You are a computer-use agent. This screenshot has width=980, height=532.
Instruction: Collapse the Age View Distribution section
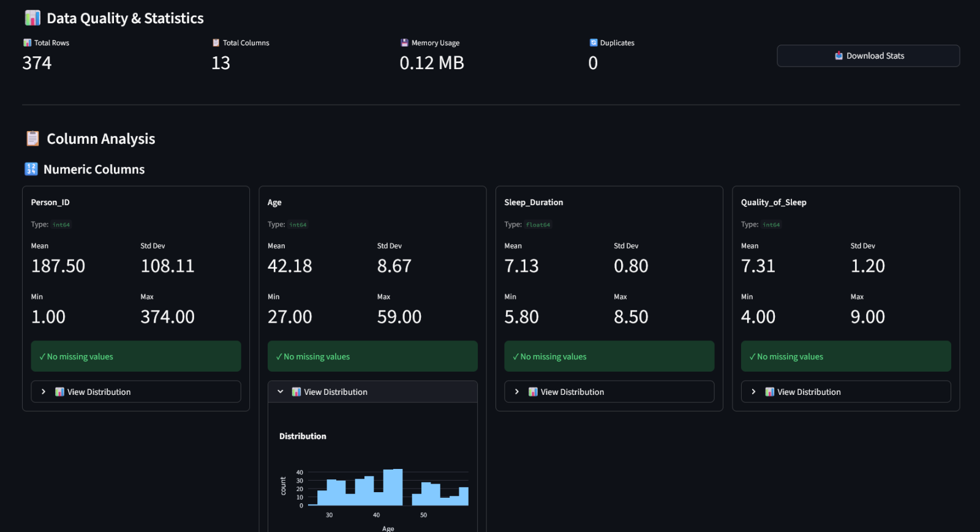coord(281,392)
